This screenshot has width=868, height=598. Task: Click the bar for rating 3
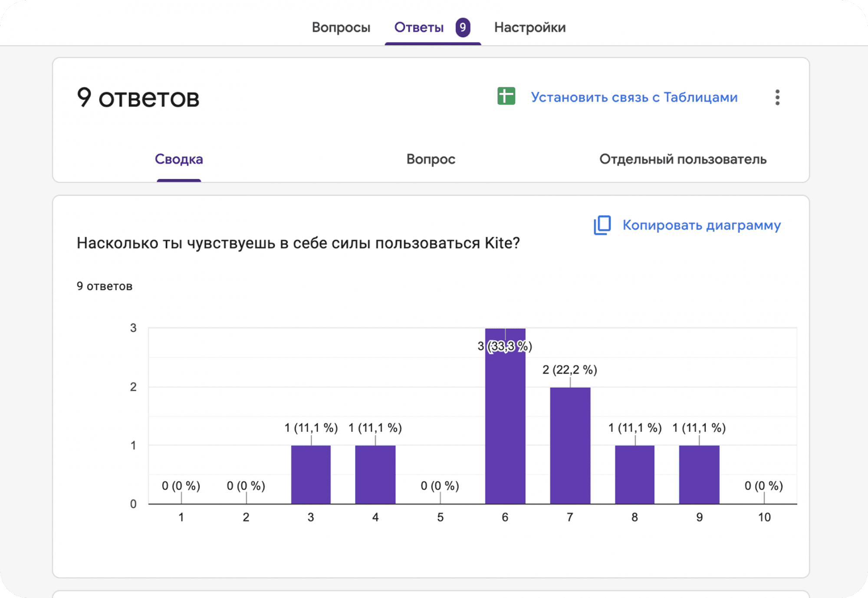coord(311,474)
